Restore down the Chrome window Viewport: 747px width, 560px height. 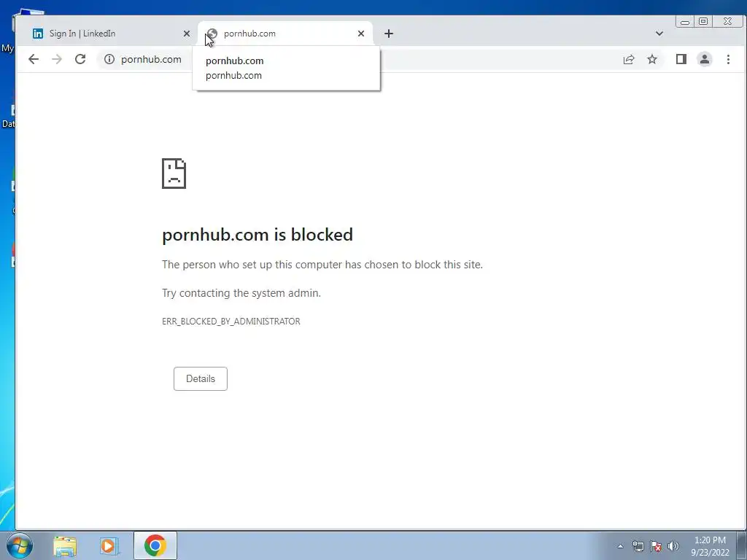[703, 21]
